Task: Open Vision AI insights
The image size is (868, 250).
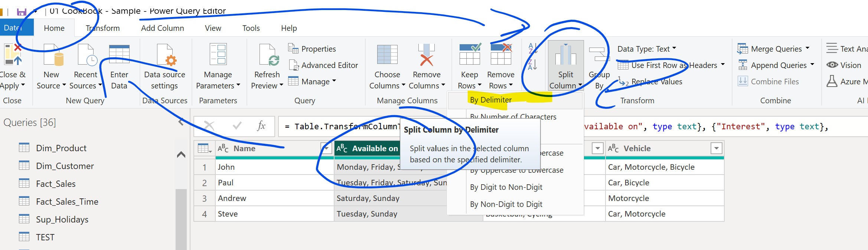Action: 844,65
